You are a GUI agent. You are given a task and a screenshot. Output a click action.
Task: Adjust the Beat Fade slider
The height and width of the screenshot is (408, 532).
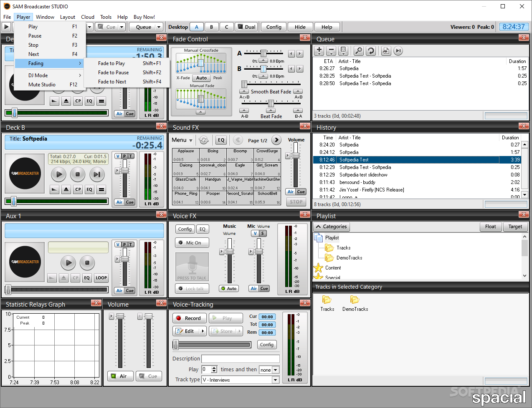point(271,103)
